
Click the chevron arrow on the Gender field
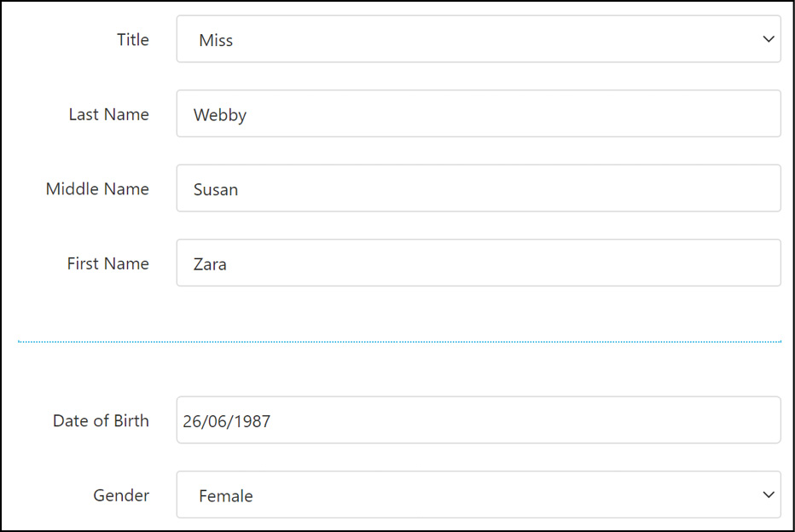coord(769,494)
